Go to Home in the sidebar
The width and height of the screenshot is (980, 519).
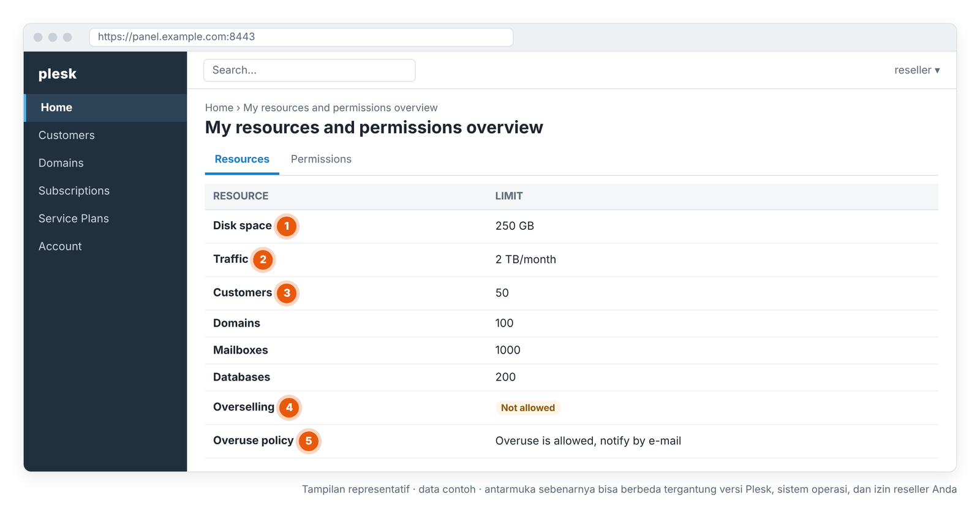(x=105, y=108)
